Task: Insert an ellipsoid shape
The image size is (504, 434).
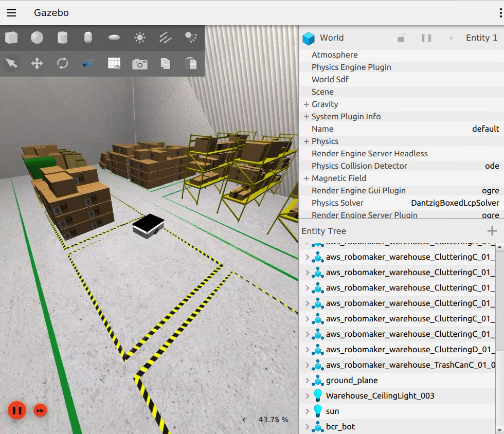Action: tap(114, 38)
